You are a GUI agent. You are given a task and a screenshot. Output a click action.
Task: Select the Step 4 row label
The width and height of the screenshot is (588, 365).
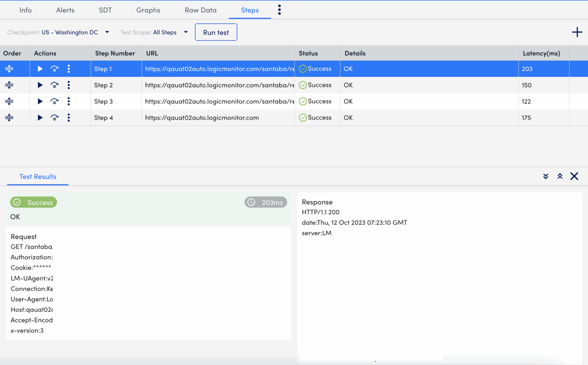point(103,117)
